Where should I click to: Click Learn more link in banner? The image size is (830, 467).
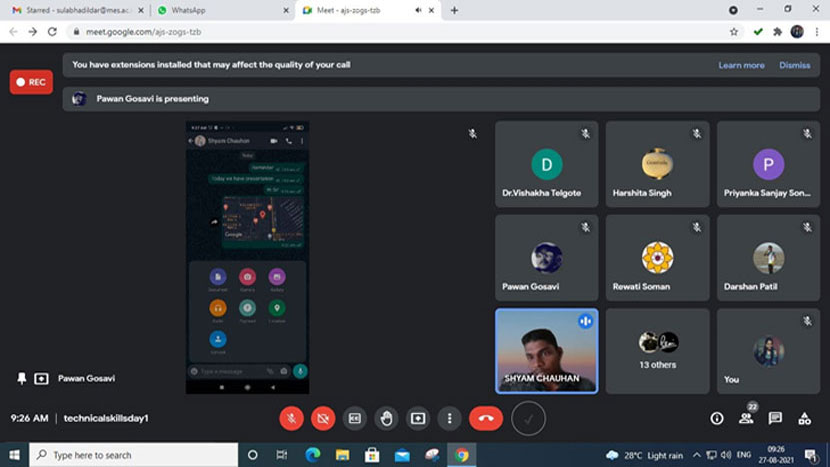(741, 65)
